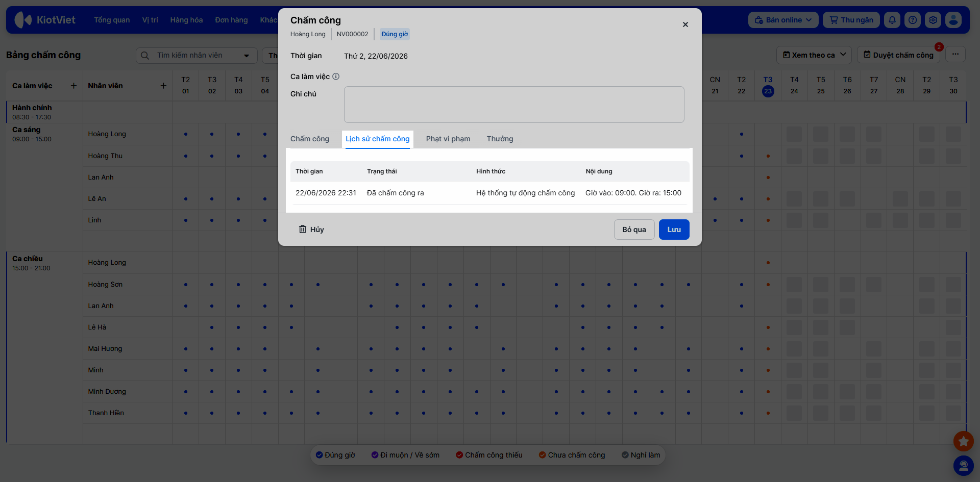Click the Đã chấm công ra status cell

(x=395, y=193)
